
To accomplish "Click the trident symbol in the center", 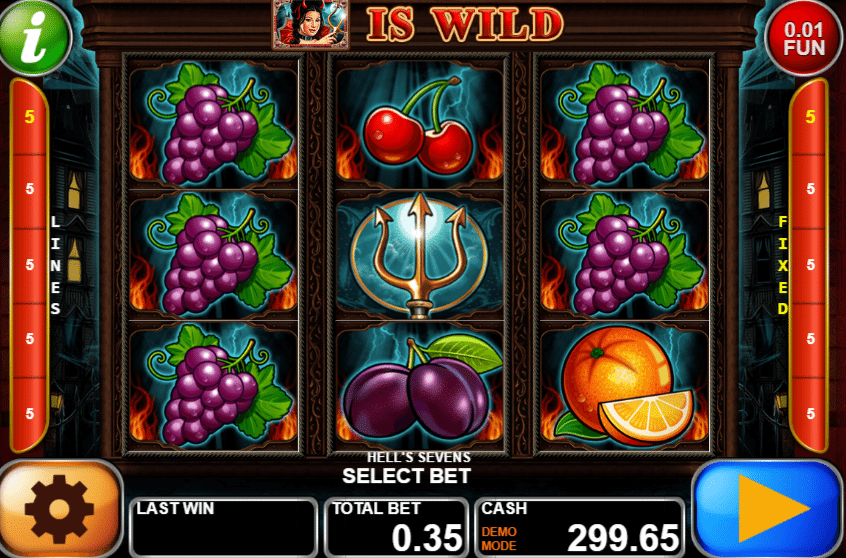I will pos(419,255).
